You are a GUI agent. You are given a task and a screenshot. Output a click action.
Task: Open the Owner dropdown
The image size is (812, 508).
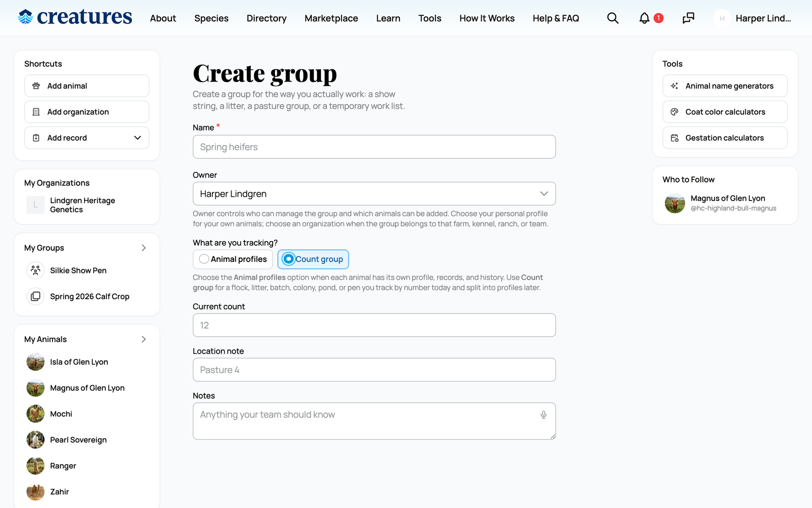pos(374,194)
